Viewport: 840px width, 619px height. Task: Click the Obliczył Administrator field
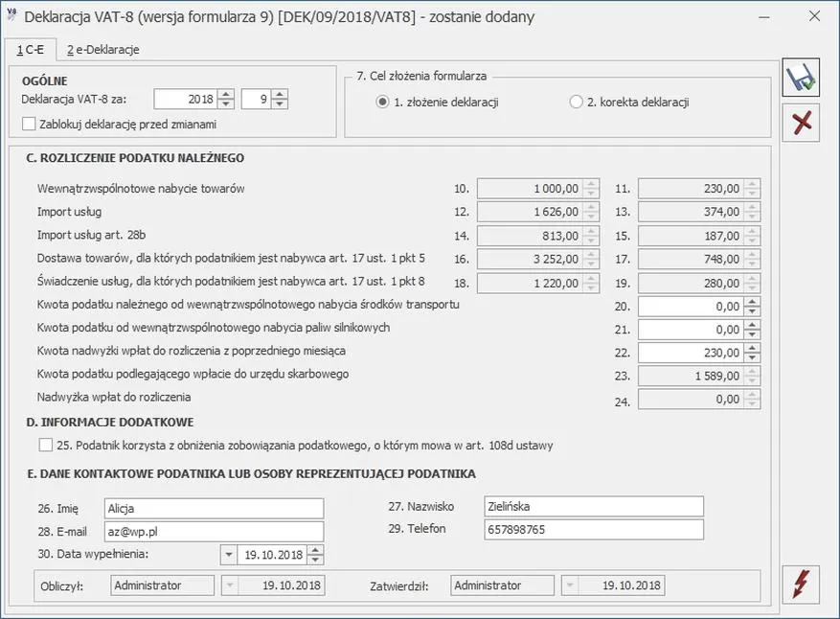tap(163, 585)
